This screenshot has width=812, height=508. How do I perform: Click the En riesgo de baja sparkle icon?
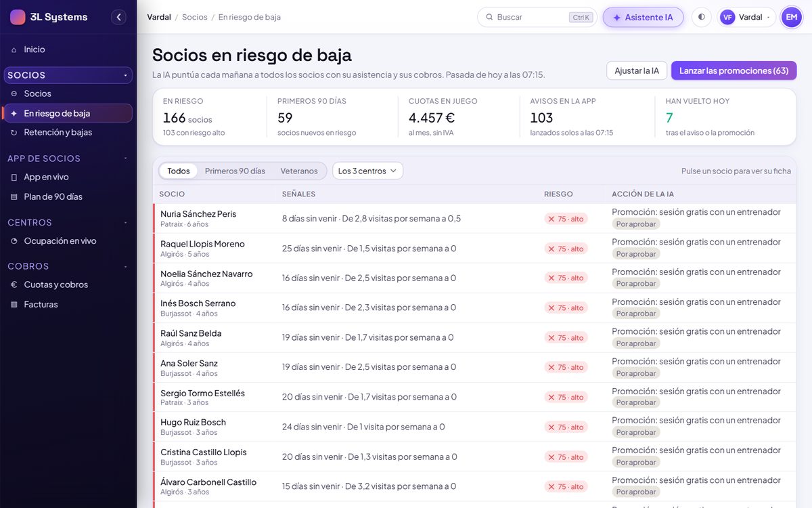point(14,113)
